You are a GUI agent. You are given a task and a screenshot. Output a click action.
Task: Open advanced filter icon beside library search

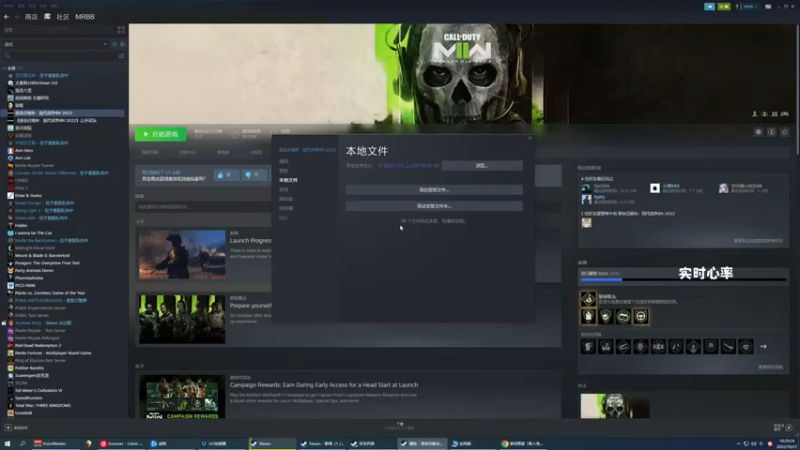121,56
